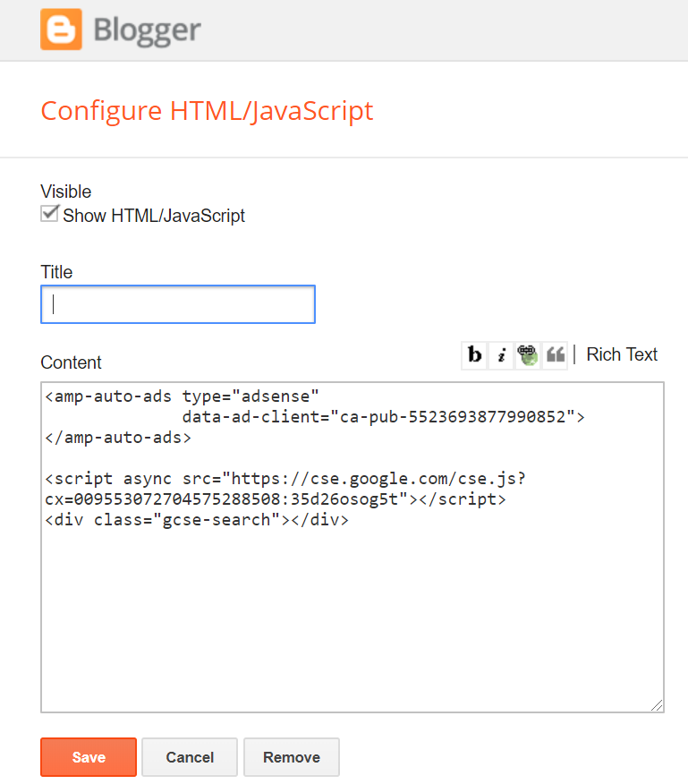Click the data-ad-client code line
Viewport: 688px width, 784px height.
click(x=383, y=416)
